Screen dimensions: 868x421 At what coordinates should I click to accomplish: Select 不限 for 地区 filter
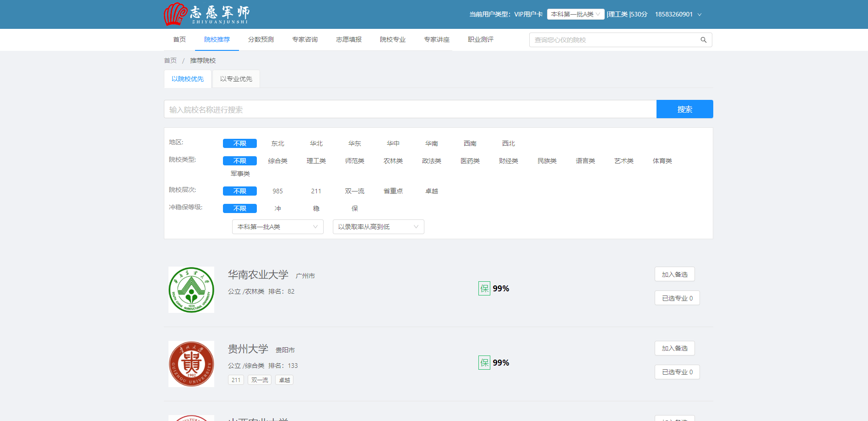click(x=240, y=143)
